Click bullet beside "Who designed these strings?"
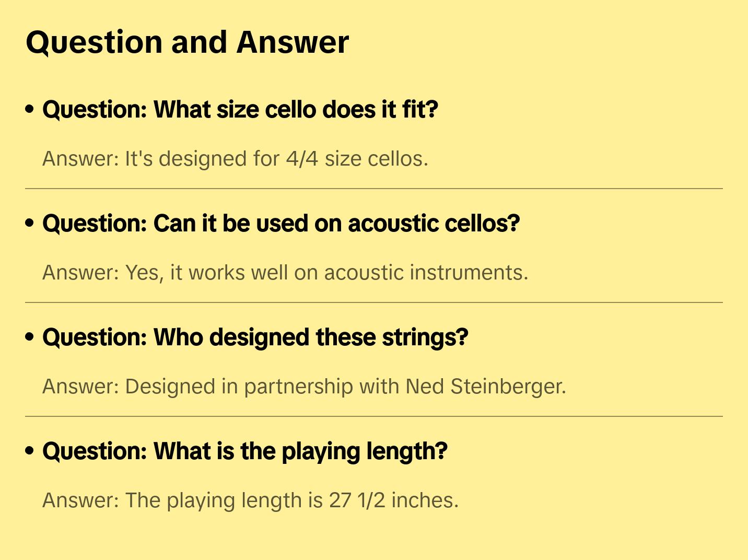This screenshot has width=748, height=560. point(30,337)
